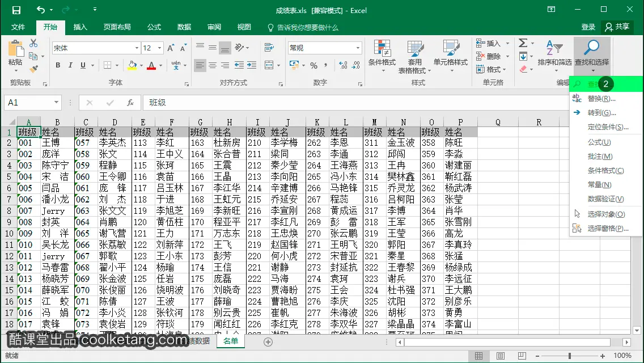The image size is (644, 363).
Task: Cut selection with the scissors icon
Action: (x=33, y=43)
